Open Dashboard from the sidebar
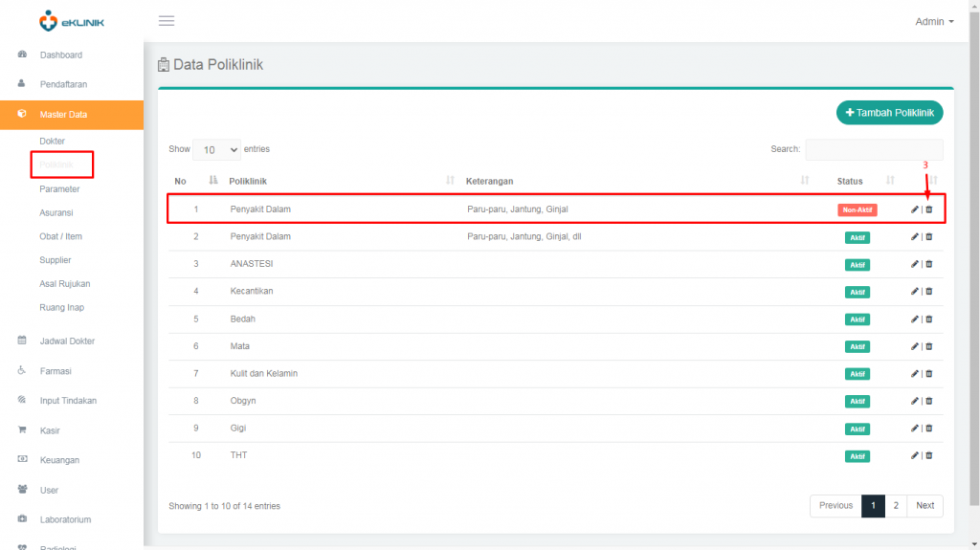Screen dimensions: 980x550 point(60,55)
